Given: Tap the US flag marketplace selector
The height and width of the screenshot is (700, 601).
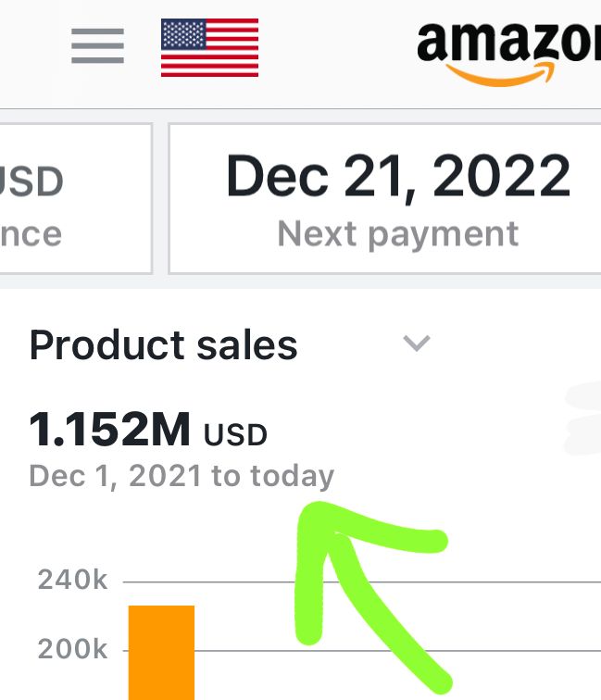Looking at the screenshot, I should click(x=209, y=47).
